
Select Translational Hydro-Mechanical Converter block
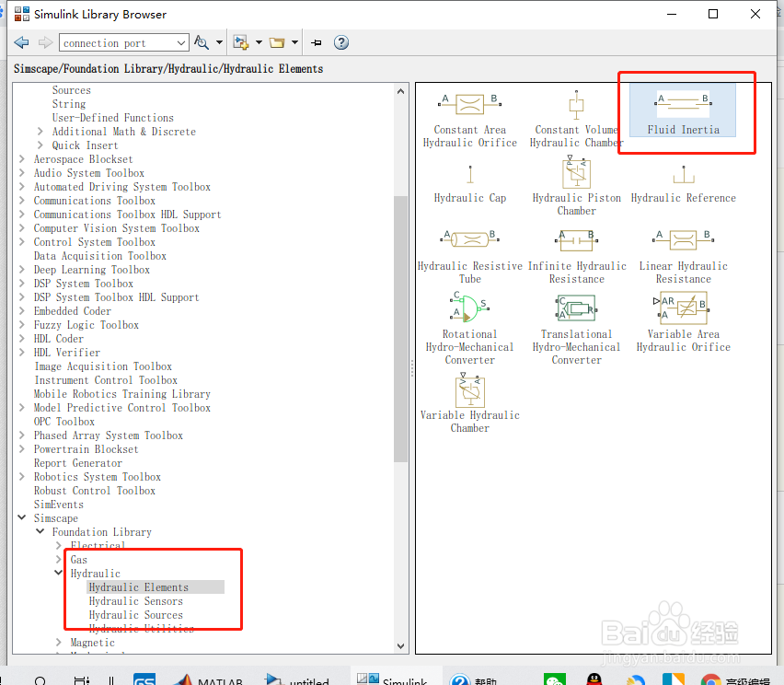pyautogui.click(x=576, y=329)
